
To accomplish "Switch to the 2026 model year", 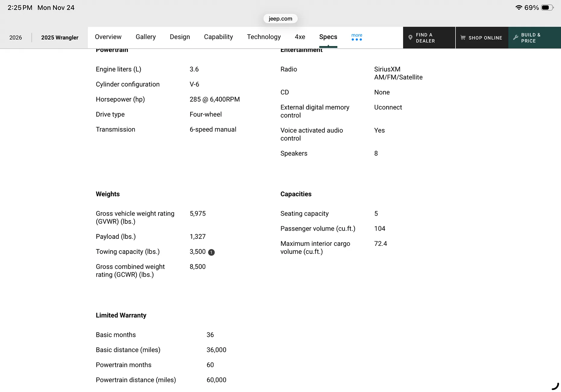I will click(x=16, y=38).
